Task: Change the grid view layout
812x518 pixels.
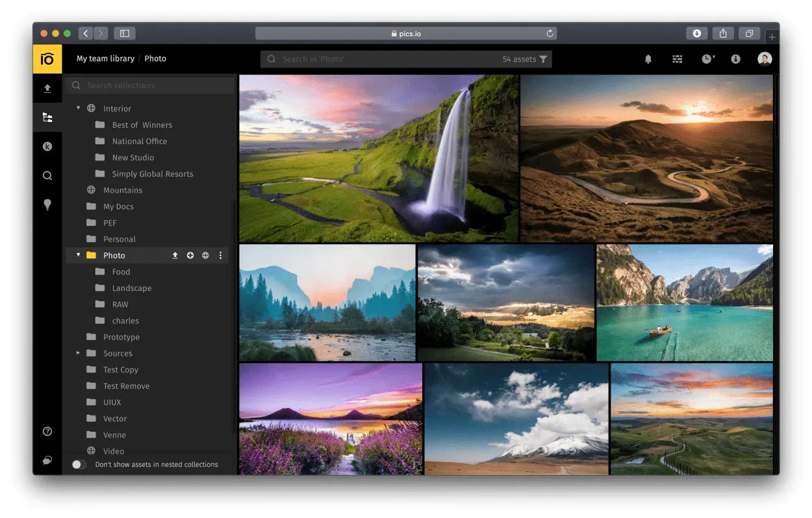Action: tap(677, 58)
